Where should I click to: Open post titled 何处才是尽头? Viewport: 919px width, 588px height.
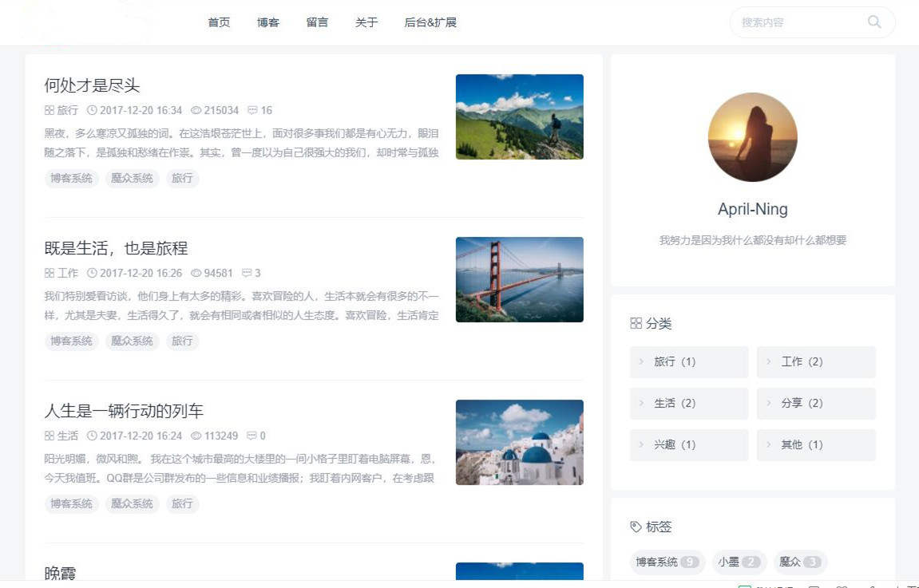pos(92,85)
